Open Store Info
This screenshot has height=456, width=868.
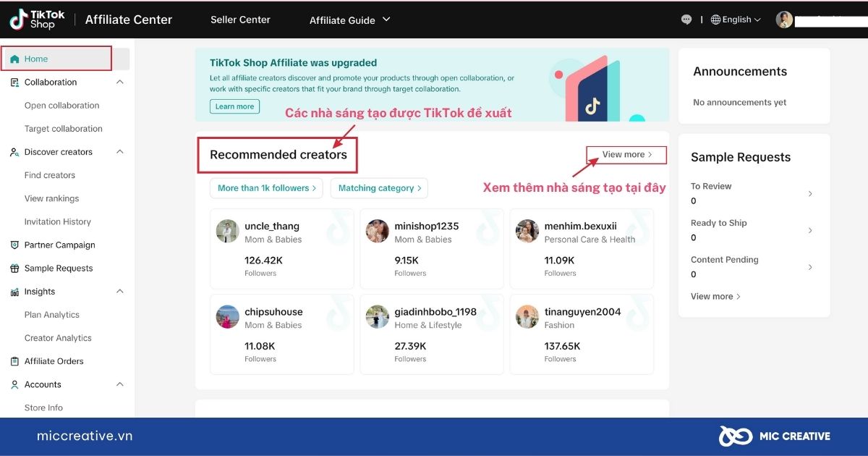43,408
